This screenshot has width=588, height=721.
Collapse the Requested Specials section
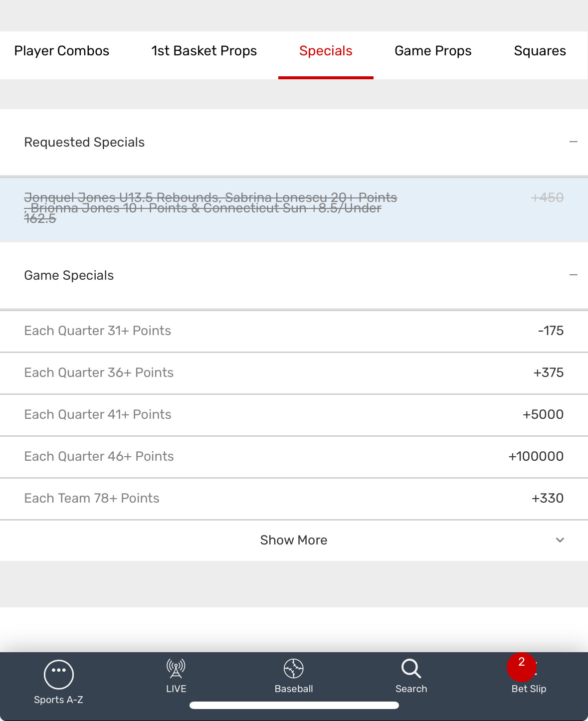pyautogui.click(x=574, y=142)
